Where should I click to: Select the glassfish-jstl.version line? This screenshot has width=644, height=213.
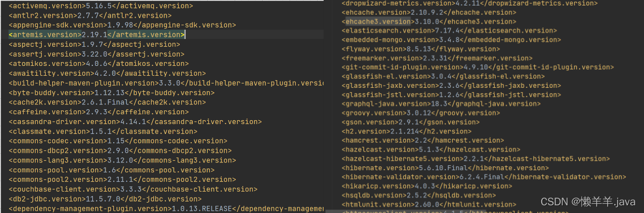click(451, 95)
